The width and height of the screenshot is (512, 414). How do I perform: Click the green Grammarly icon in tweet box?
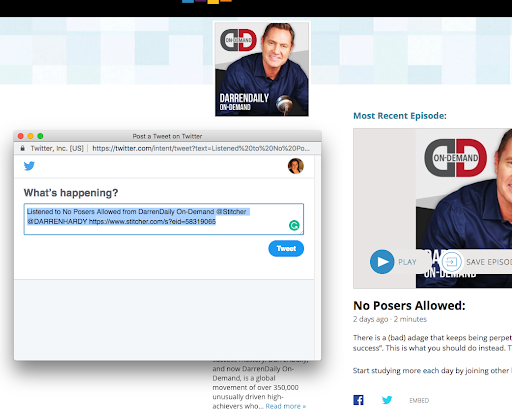(x=294, y=226)
